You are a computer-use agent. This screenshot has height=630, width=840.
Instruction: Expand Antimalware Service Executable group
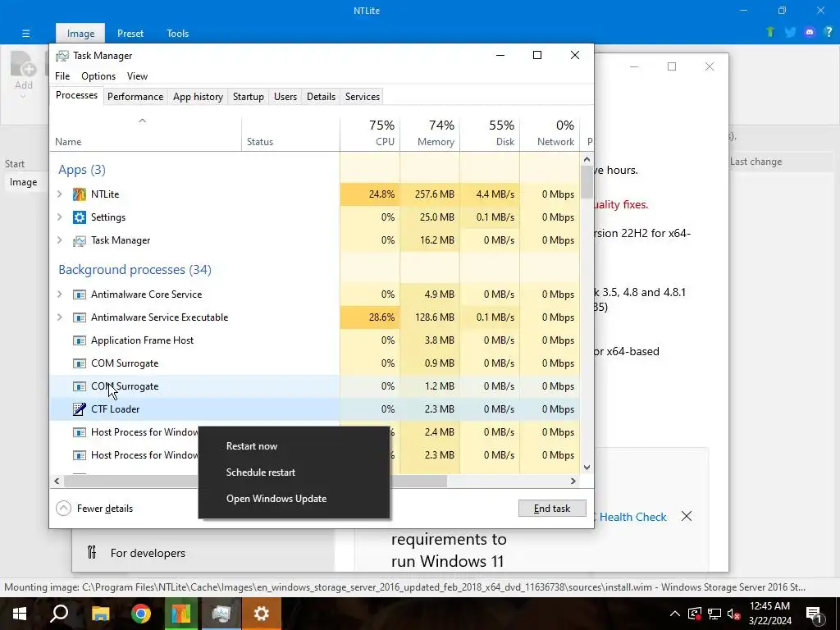(60, 317)
